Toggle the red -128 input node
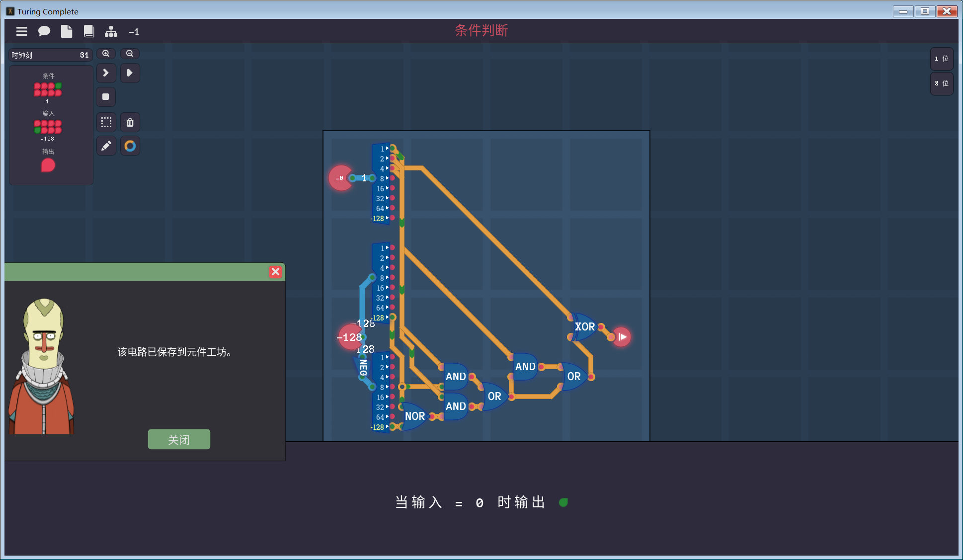963x560 pixels. click(x=350, y=337)
